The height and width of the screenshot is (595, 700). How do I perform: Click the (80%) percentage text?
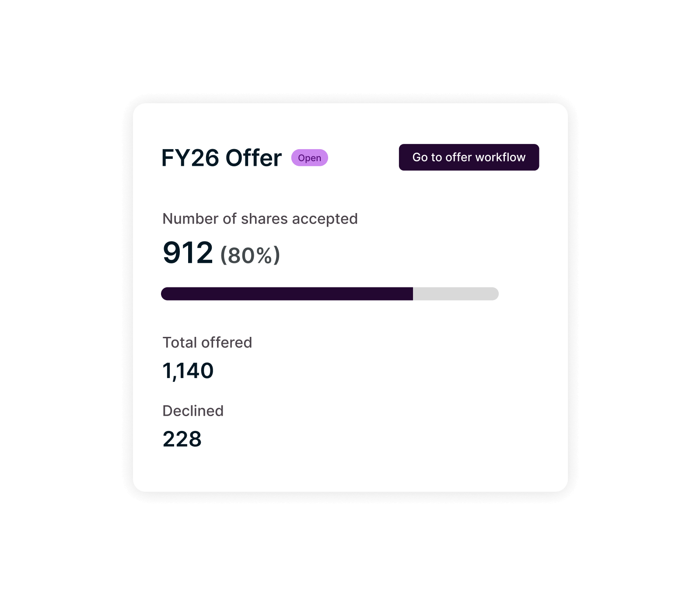pos(250,255)
